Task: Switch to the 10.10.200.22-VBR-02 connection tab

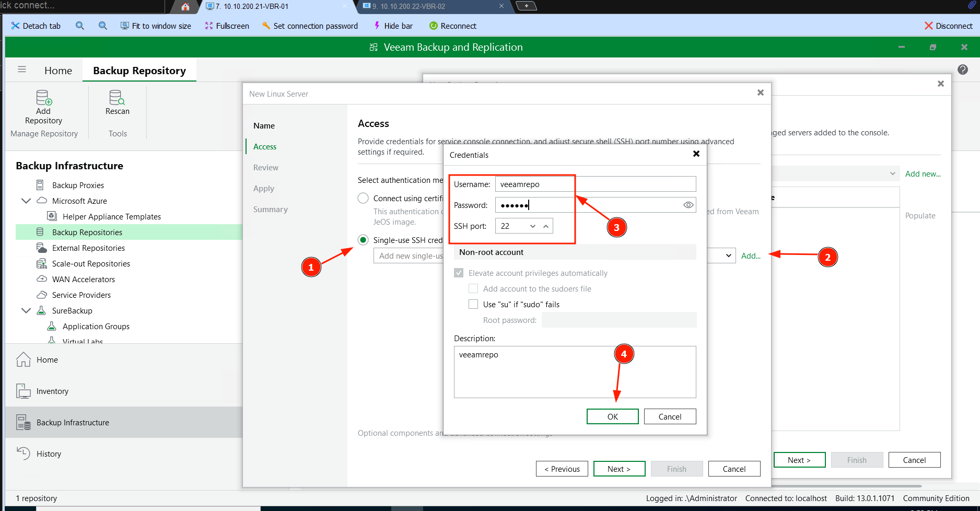Action: click(434, 7)
